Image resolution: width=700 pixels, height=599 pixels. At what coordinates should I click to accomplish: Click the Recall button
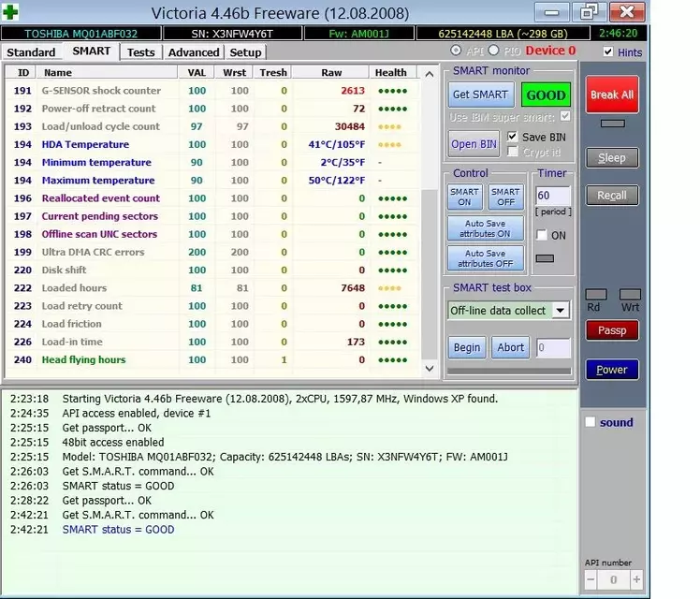[612, 196]
